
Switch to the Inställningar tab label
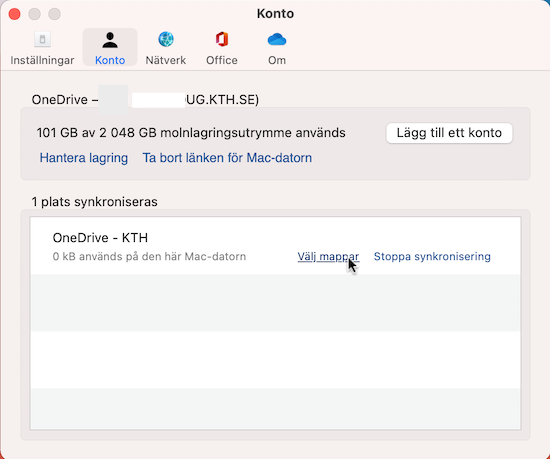(42, 60)
